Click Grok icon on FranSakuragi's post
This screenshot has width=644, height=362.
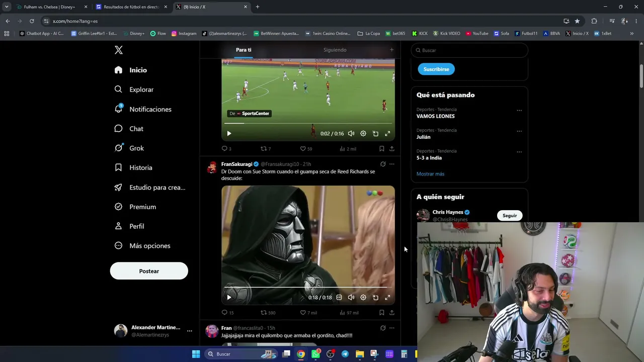tap(383, 164)
